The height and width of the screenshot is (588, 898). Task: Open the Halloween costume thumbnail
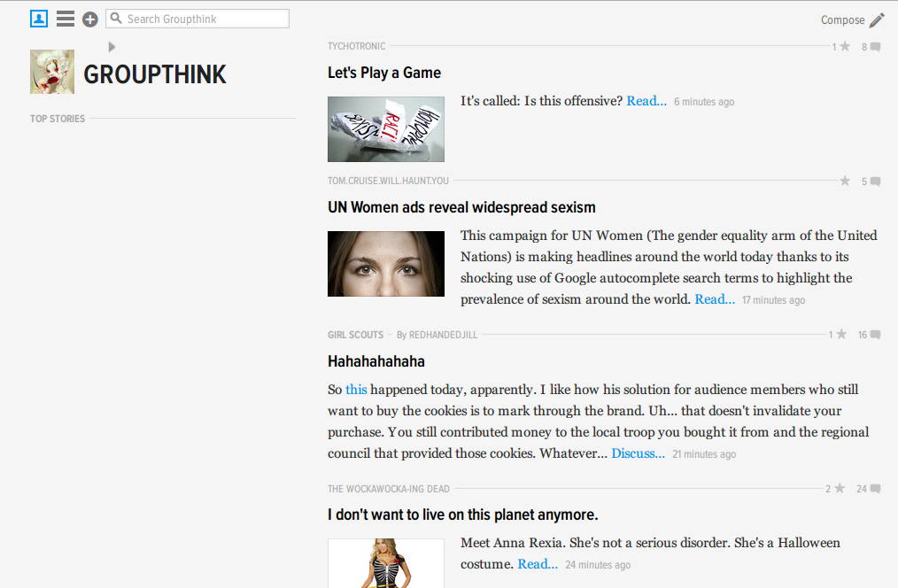(x=386, y=563)
